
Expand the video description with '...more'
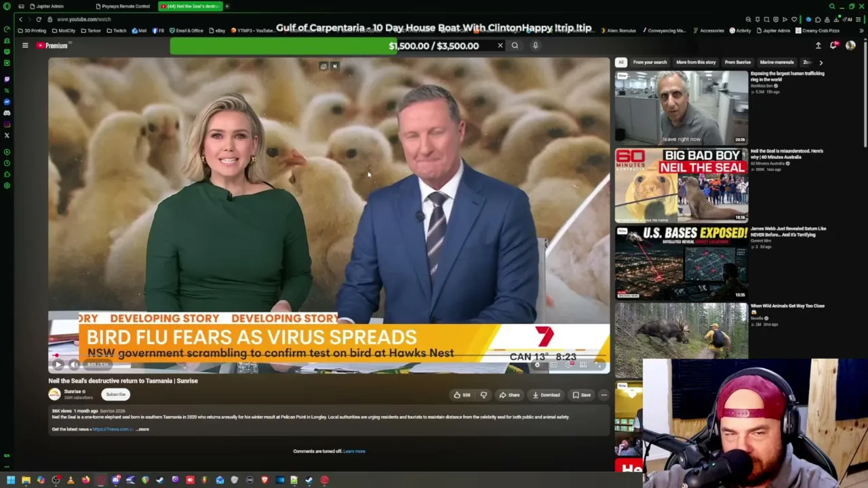[x=142, y=429]
